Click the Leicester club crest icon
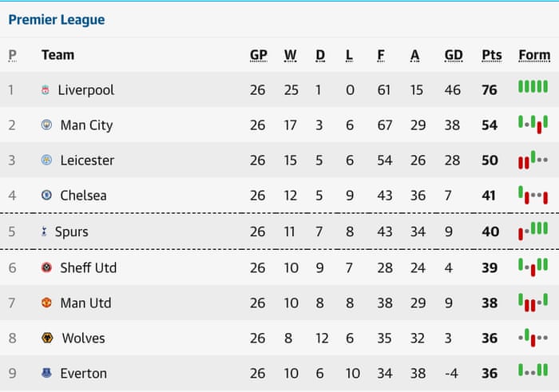The width and height of the screenshot is (559, 392). point(46,160)
